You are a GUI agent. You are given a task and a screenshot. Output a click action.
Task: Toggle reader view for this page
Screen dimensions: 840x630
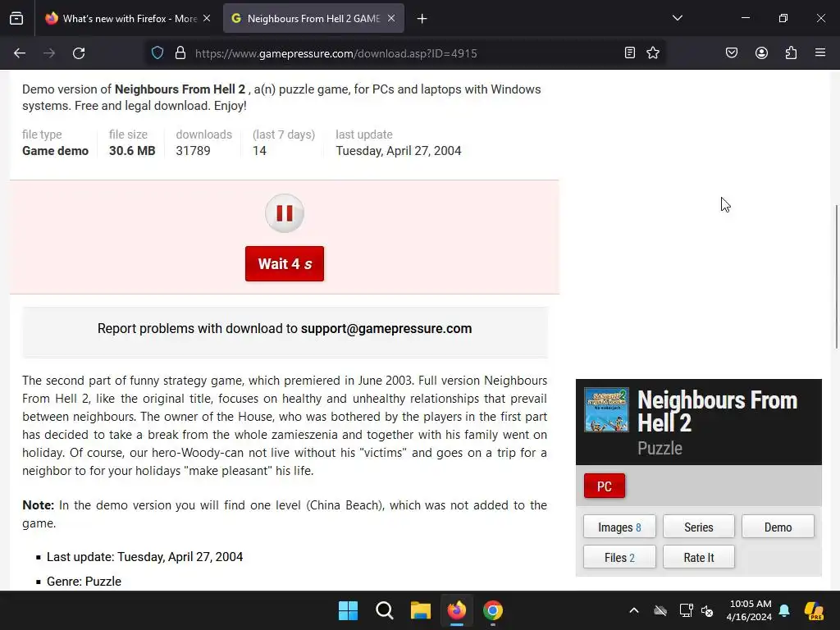click(630, 52)
